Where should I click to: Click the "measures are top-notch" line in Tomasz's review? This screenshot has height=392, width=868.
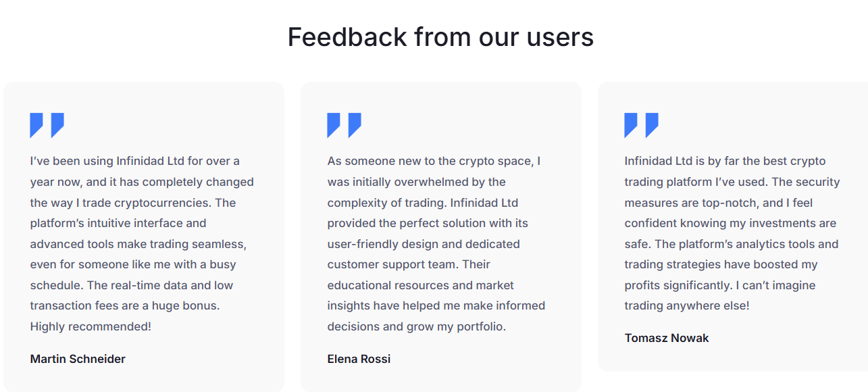(718, 202)
